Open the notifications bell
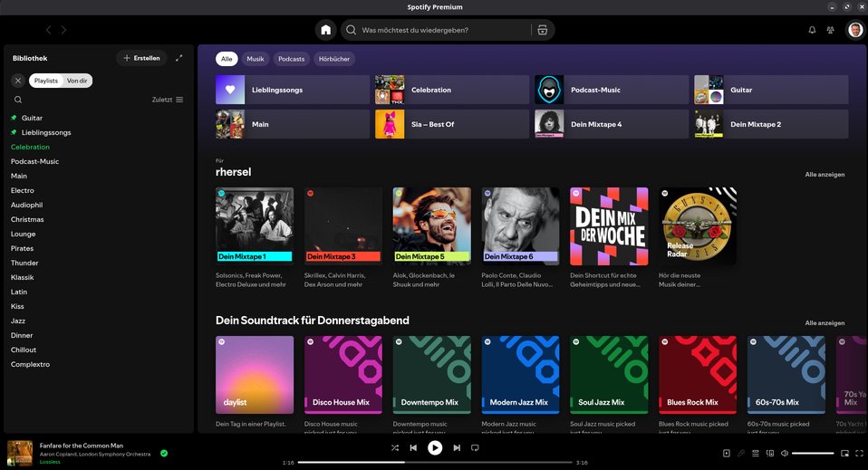The image size is (868, 470). point(812,30)
